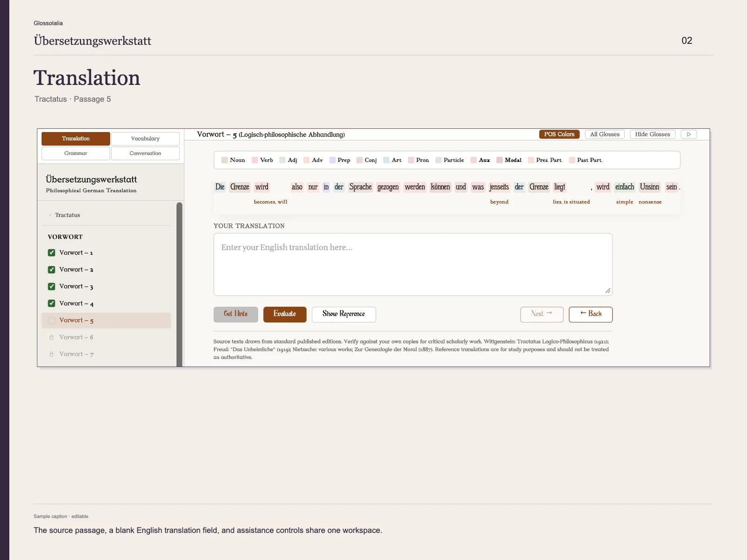Click the word "liegt" in the passage
This screenshot has height=560, width=747.
tap(559, 187)
